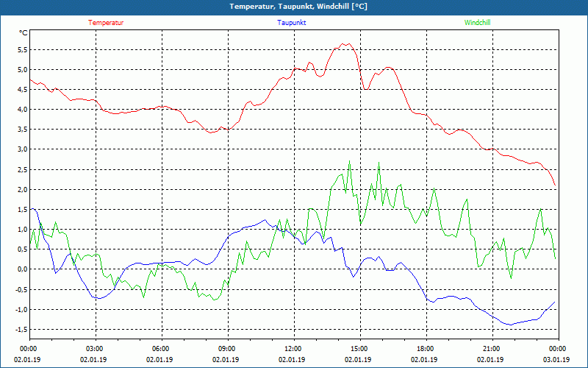This screenshot has width=588, height=368.
Task: Click the 2,0 y-axis value
Action: pos(22,189)
